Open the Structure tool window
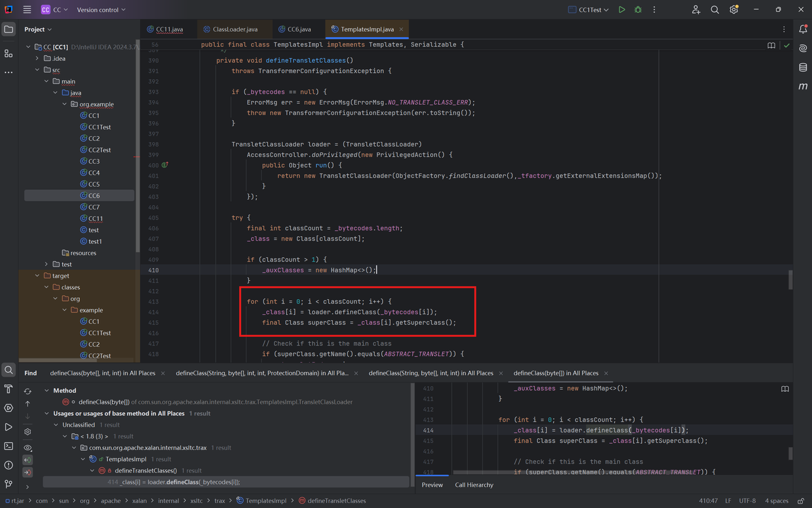This screenshot has height=508, width=812. click(x=8, y=53)
